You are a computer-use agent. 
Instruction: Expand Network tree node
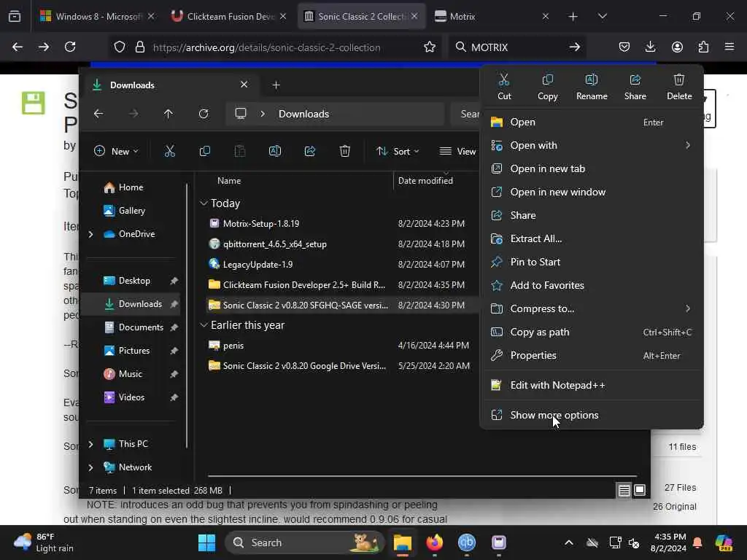click(90, 467)
